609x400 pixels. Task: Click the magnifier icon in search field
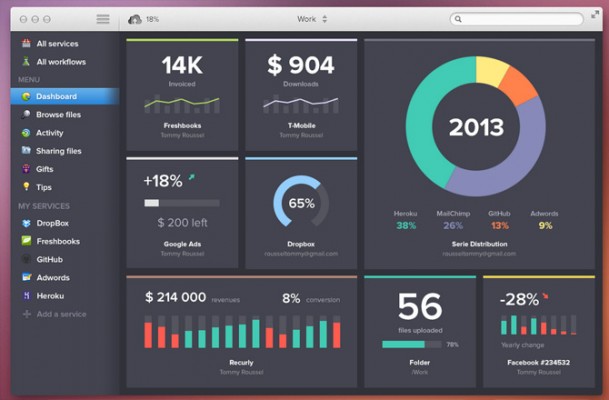point(458,19)
